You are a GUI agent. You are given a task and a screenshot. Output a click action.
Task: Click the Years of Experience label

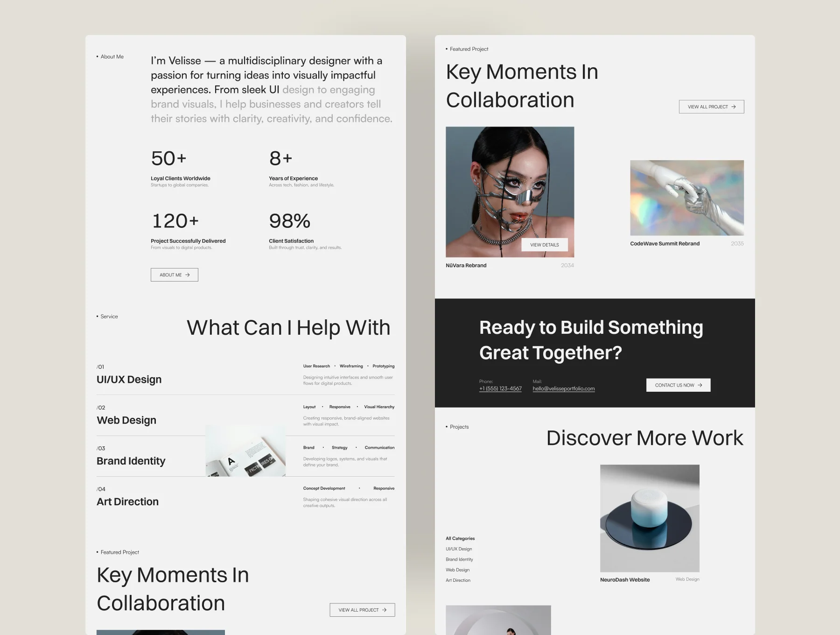(293, 178)
